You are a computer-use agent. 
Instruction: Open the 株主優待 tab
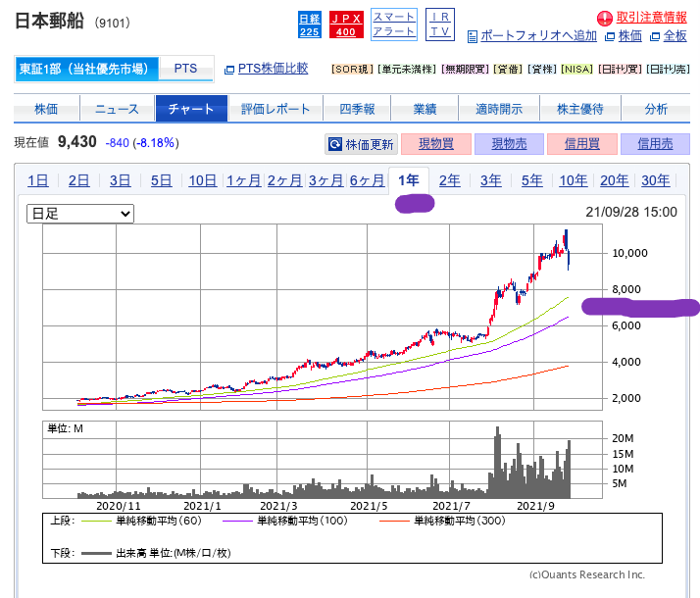click(580, 109)
